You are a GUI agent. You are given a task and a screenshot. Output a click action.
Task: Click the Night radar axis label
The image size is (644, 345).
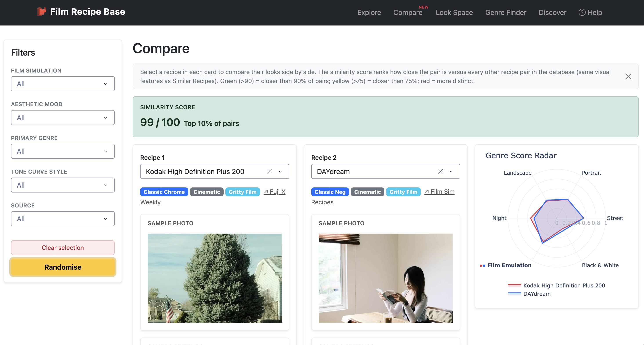point(499,218)
